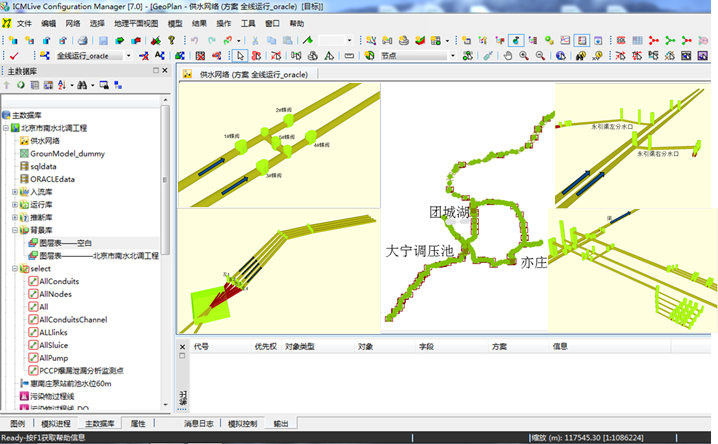Switch to the 模拟控制 tab

pyautogui.click(x=243, y=424)
